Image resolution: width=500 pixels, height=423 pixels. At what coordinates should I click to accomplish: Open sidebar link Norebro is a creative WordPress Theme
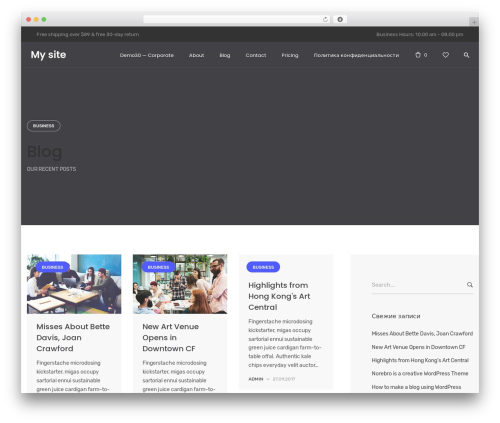pyautogui.click(x=420, y=373)
